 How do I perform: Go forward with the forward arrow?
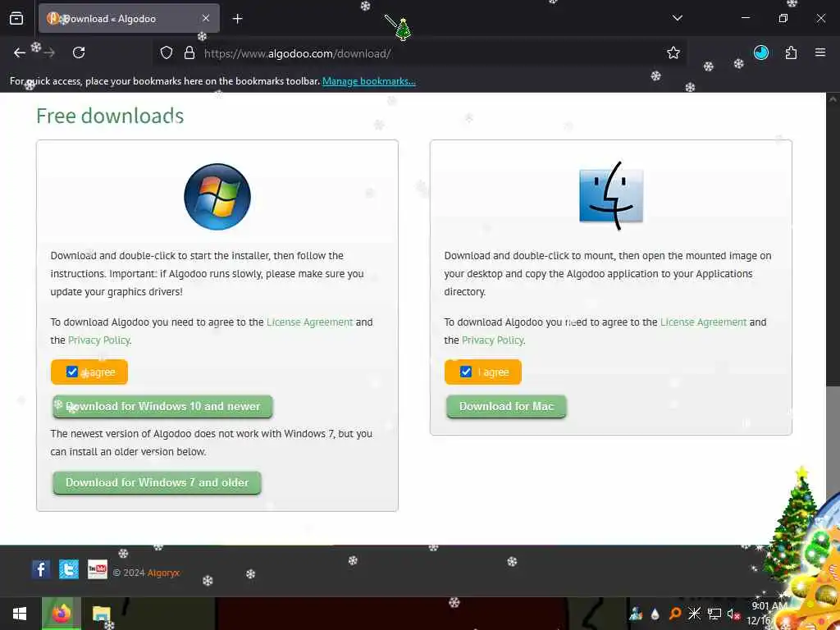pos(49,52)
